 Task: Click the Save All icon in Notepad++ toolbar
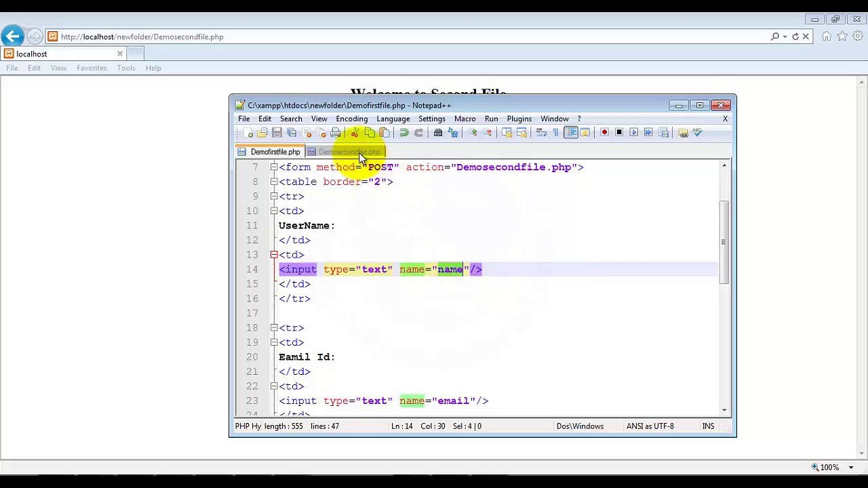pyautogui.click(x=292, y=133)
